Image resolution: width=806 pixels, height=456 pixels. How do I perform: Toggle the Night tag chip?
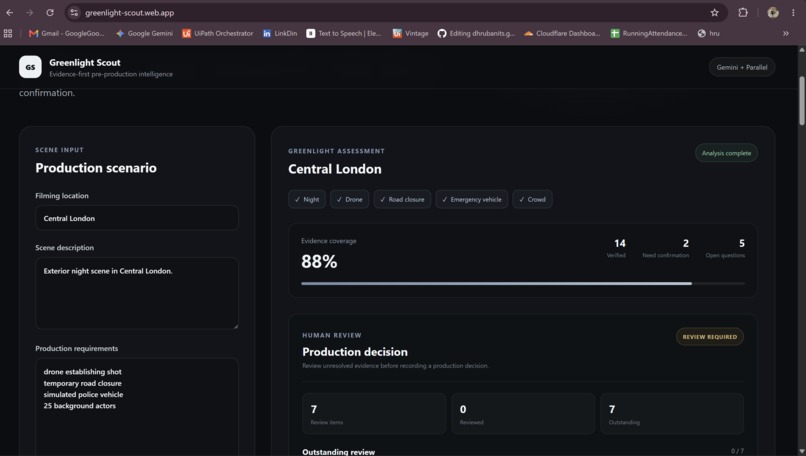click(307, 199)
